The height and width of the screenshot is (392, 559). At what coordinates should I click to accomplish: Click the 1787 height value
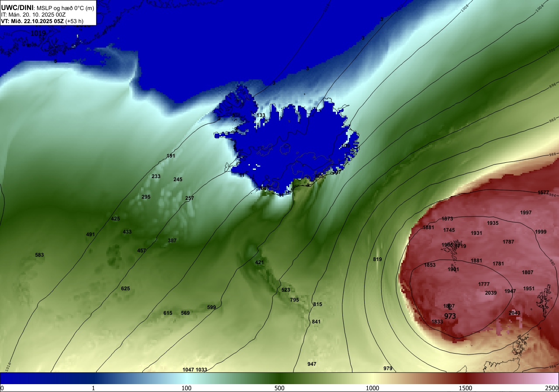pos(508,242)
